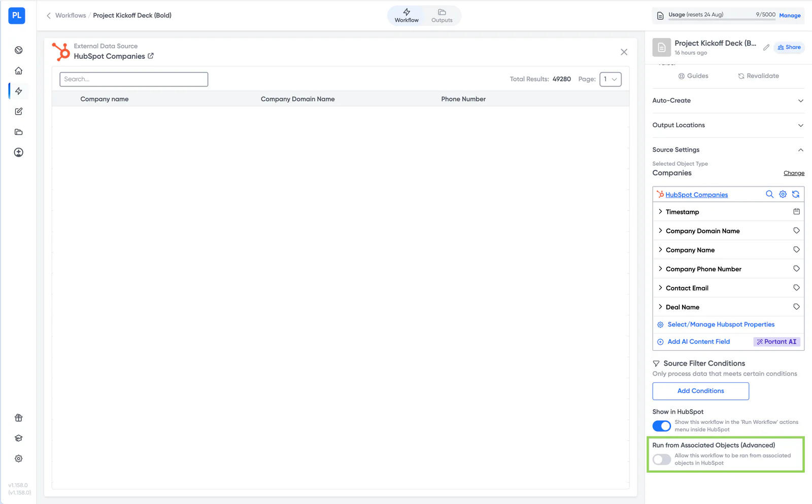Screen dimensions: 812x504
Task: Expand the Company Name field
Action: point(660,249)
